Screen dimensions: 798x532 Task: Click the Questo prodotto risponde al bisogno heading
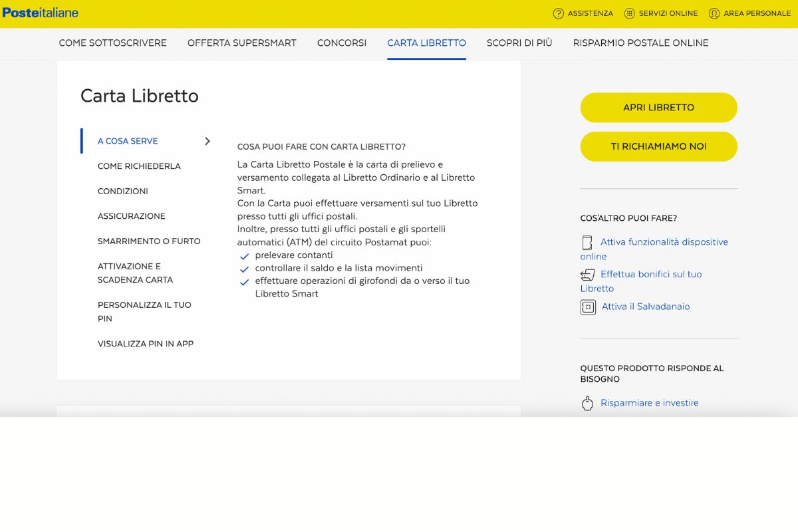pos(652,374)
